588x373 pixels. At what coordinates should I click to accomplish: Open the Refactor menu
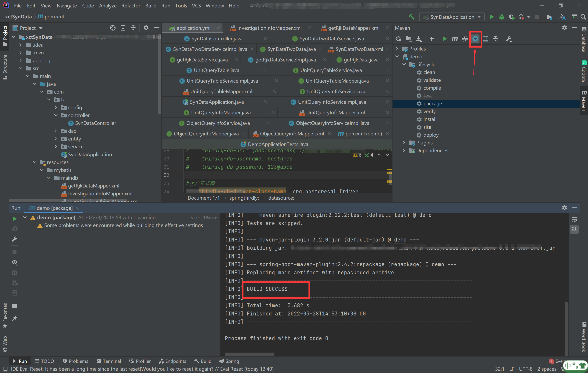point(131,6)
